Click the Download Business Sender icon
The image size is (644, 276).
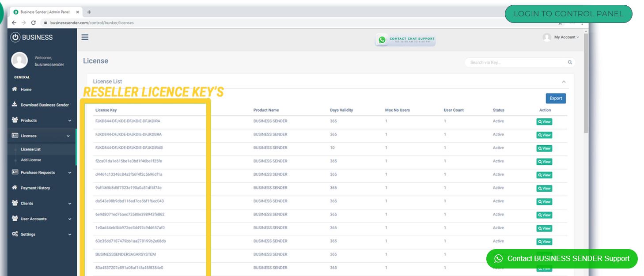tap(14, 105)
